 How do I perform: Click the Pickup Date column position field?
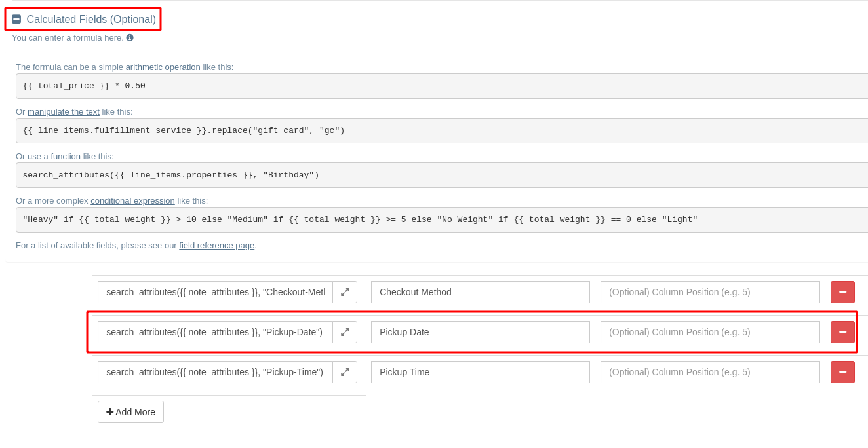pos(710,331)
